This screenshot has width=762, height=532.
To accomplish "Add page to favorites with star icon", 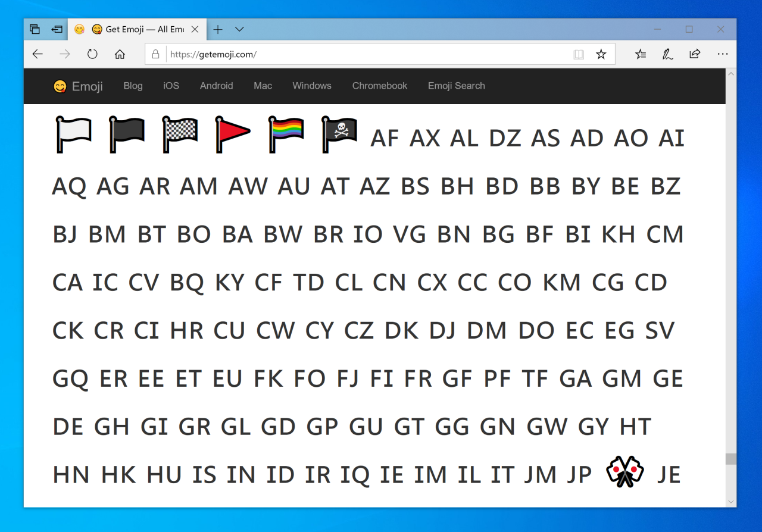I will click(601, 54).
